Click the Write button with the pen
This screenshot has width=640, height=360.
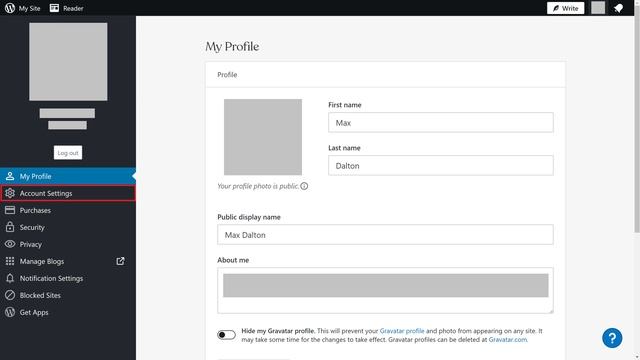(565, 8)
